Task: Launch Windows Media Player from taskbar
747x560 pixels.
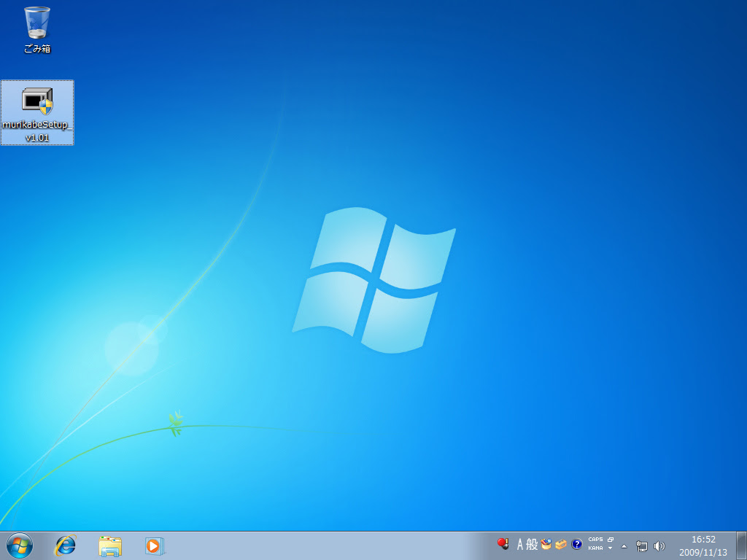Action: (x=155, y=545)
